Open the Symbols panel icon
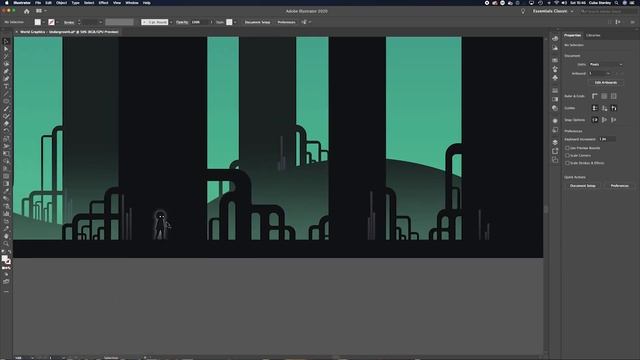Viewport: 640px width, 360px height. click(x=555, y=78)
